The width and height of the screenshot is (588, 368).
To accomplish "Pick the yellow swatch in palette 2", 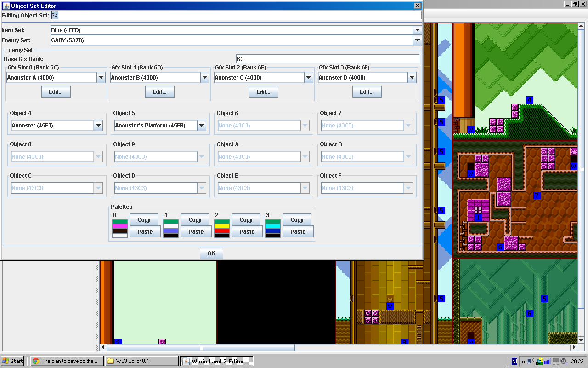I will point(222,226).
